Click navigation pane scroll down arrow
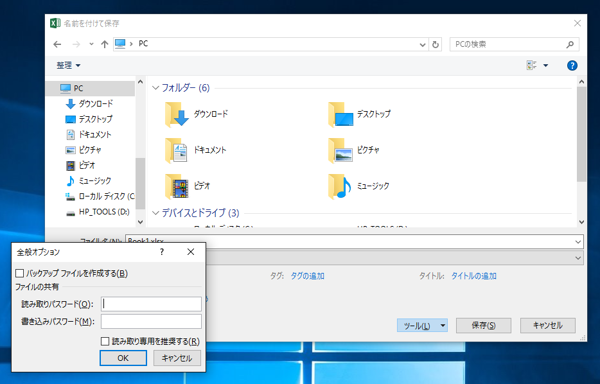Screen dimensions: 600x384 coord(140,222)
